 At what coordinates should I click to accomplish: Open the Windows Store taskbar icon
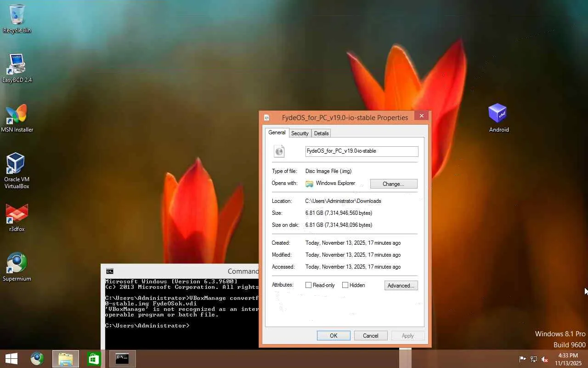click(94, 359)
